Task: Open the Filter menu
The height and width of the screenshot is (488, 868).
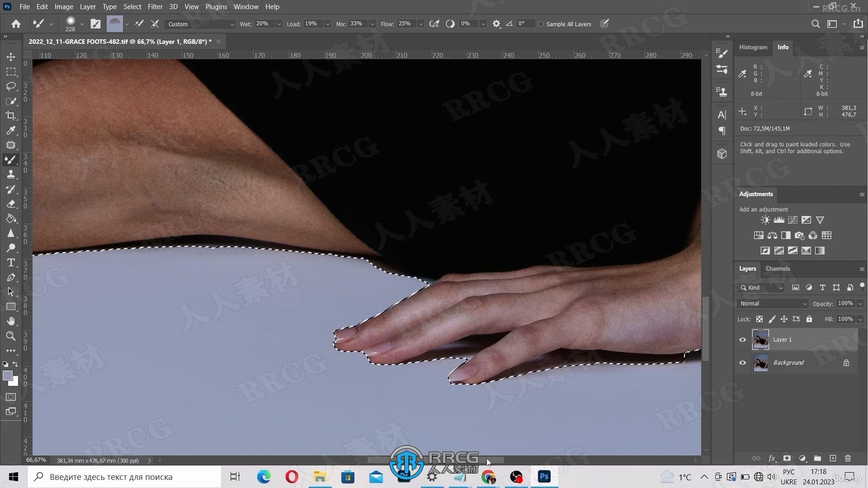Action: [x=154, y=7]
